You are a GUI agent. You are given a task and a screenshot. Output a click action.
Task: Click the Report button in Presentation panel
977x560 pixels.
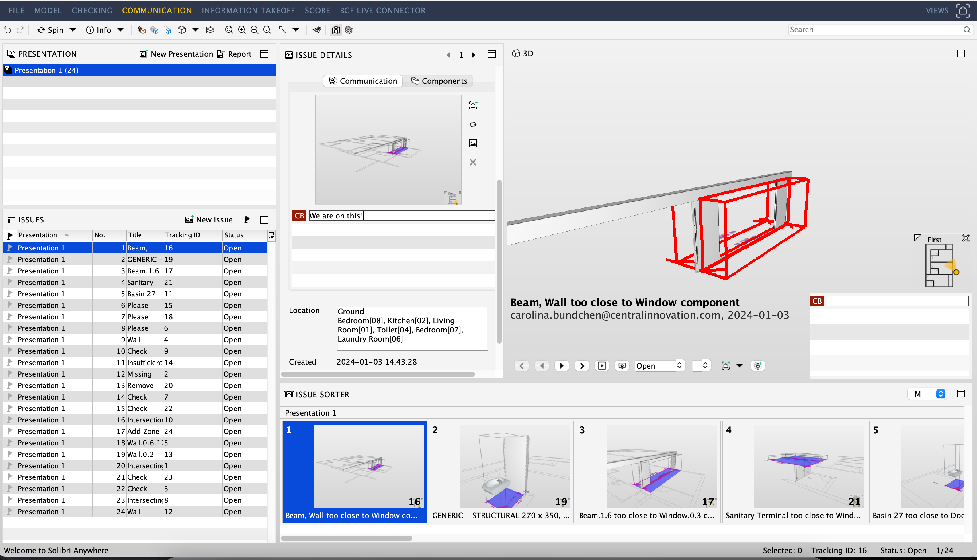pos(234,54)
